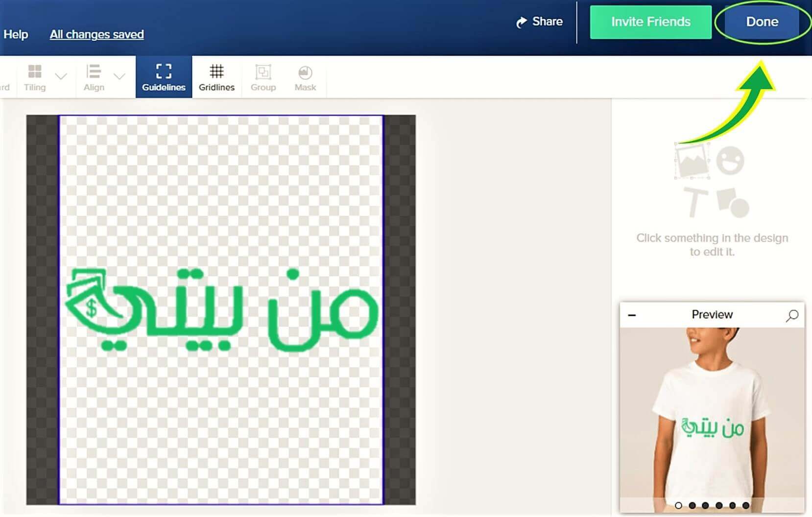Viewport: 812px width, 517px height.
Task: Finish editing with the Done button
Action: pyautogui.click(x=762, y=22)
